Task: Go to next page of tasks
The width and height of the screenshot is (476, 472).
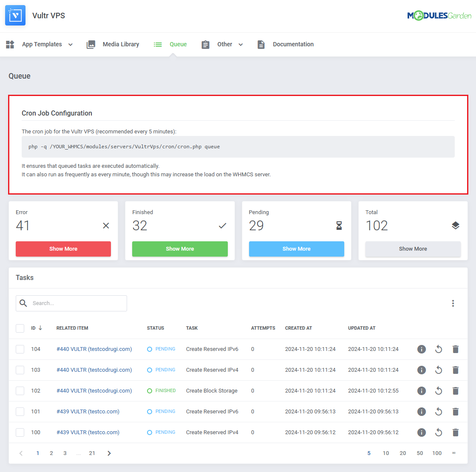Action: pyautogui.click(x=109, y=453)
